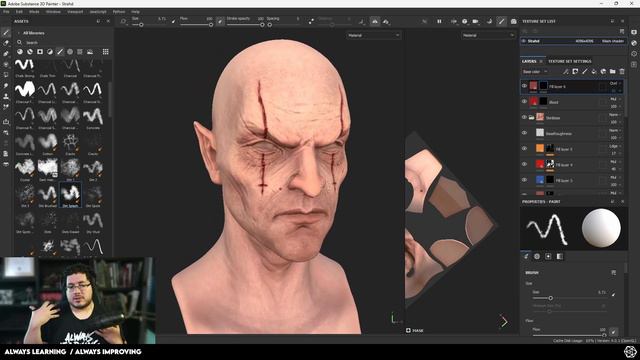Filter assets by materials

tap(20, 52)
